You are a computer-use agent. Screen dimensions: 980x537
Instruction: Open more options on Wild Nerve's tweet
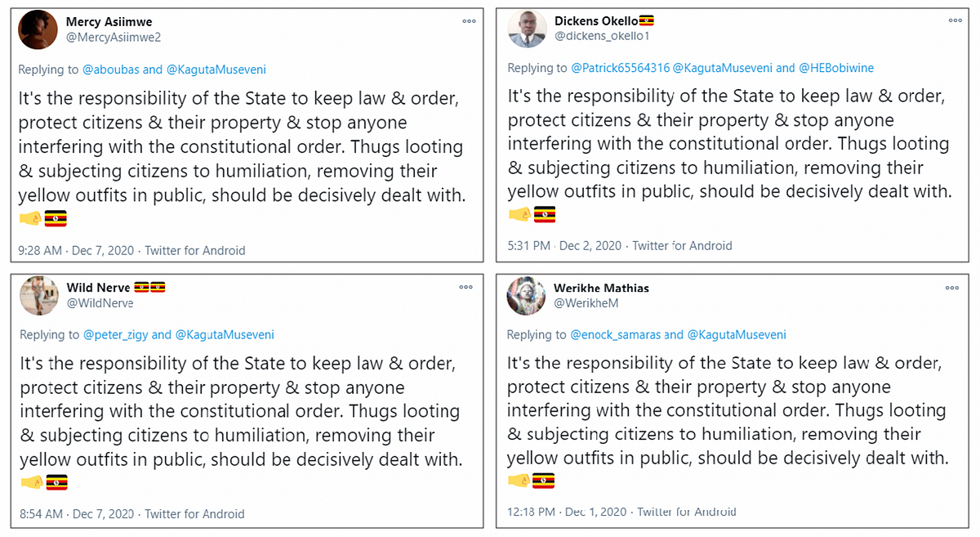click(x=465, y=287)
